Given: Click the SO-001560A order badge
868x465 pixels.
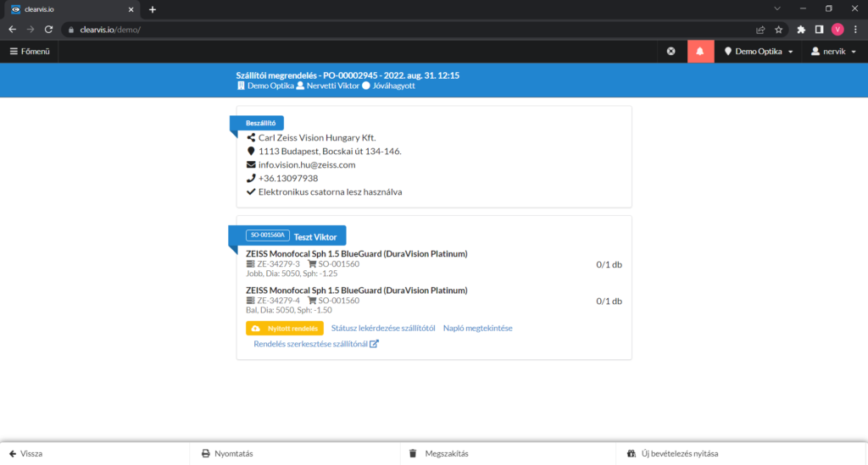Looking at the screenshot, I should (x=267, y=235).
